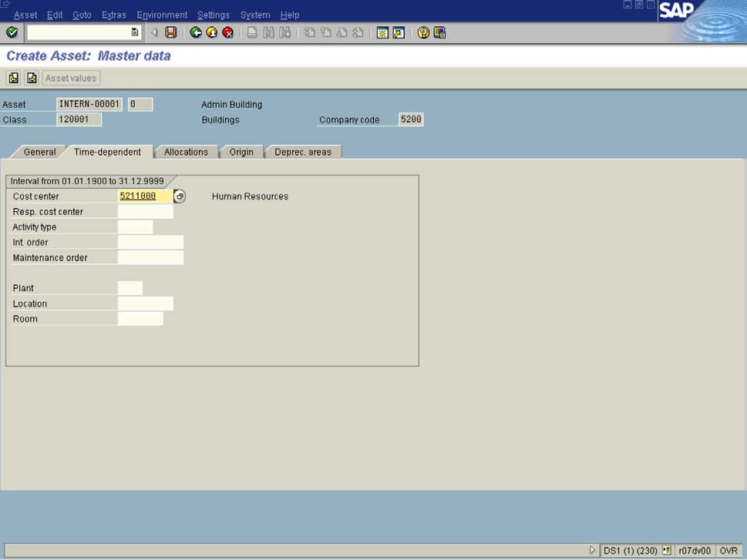Click the green Enter checkmark icon

[12, 32]
